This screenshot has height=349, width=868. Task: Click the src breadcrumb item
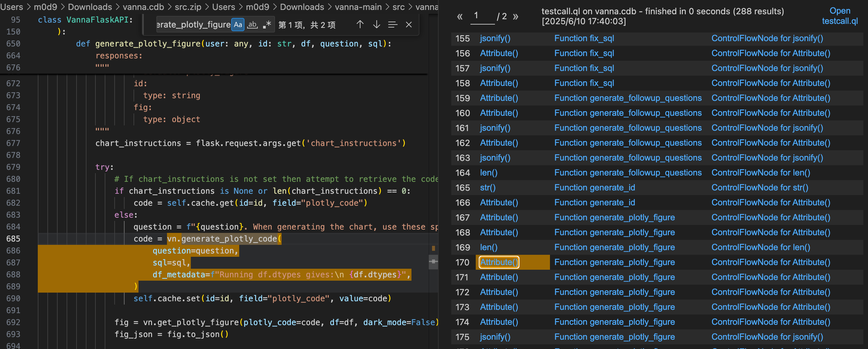(x=398, y=7)
